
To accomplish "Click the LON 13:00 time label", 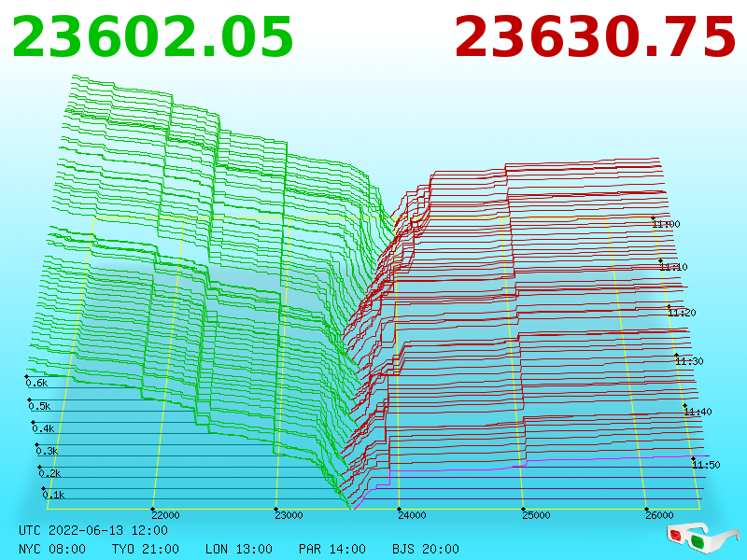I will coord(239,549).
